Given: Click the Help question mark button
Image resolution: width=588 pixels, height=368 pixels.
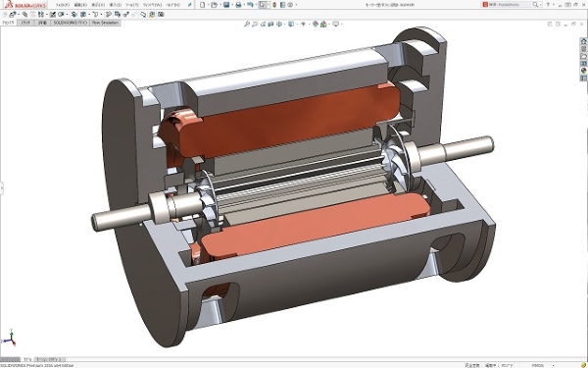Looking at the screenshot, I should click(548, 5).
